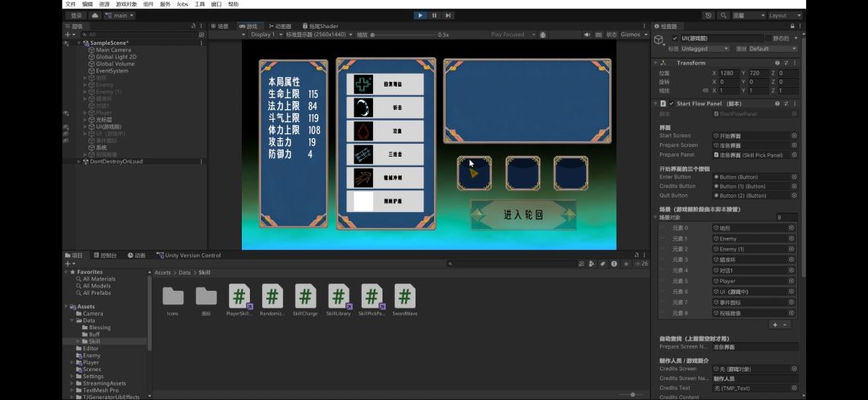Image resolution: width=868 pixels, height=400 pixels.
Task: Collapse the SampleScene hierarchy arrow
Action: click(79, 43)
